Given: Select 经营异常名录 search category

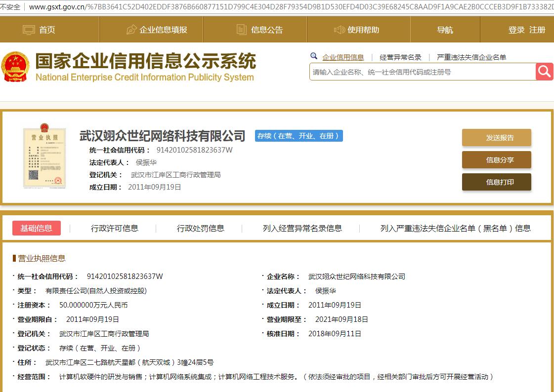Looking at the screenshot, I should point(400,57).
